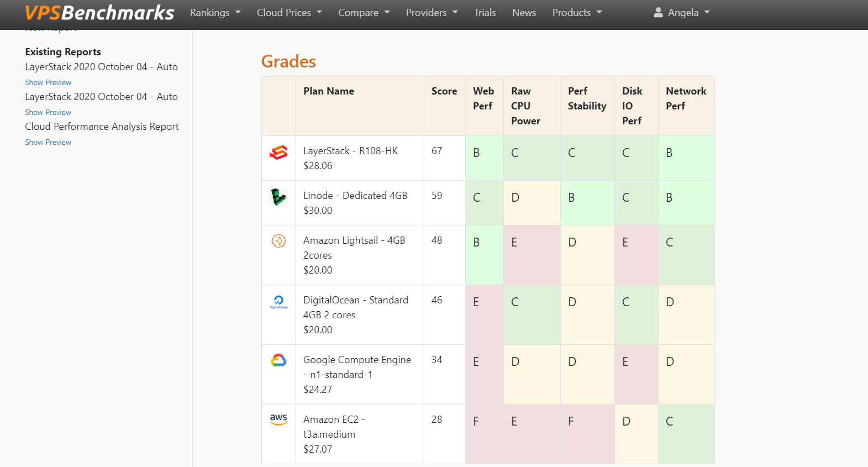The image size is (868, 467).
Task: Click the Linode provider logo
Action: (x=278, y=197)
